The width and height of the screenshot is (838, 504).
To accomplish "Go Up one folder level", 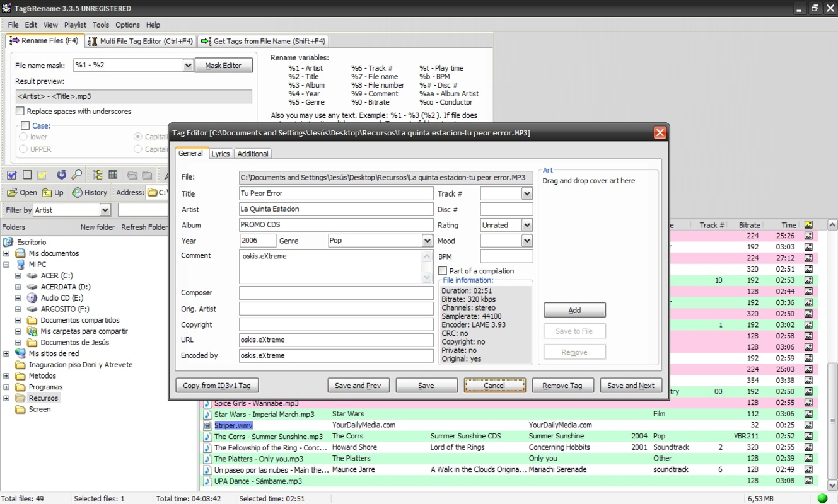I will (x=53, y=192).
